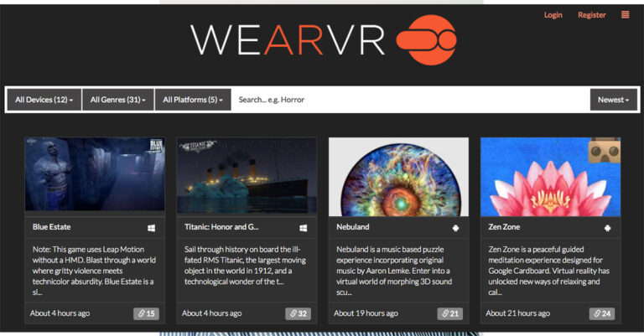Open the Zen Zone title link
The width and height of the screenshot is (644, 336).
tap(504, 227)
